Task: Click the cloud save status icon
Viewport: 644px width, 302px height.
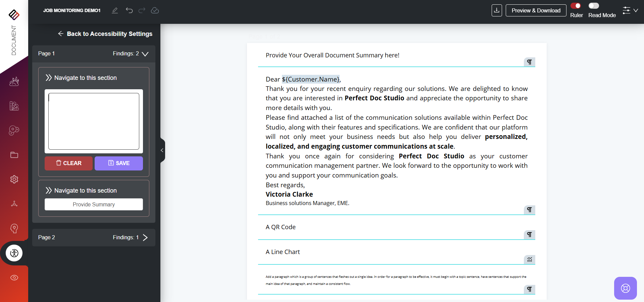Action: pyautogui.click(x=155, y=10)
